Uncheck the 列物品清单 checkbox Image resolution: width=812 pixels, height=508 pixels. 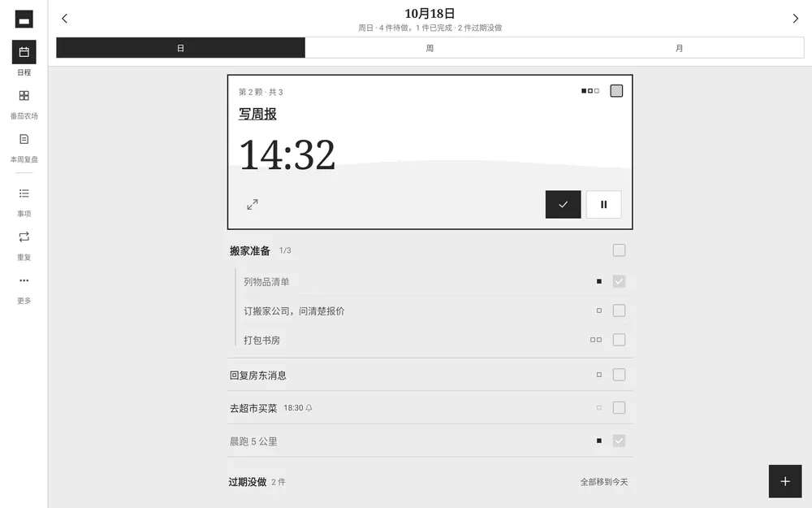619,281
